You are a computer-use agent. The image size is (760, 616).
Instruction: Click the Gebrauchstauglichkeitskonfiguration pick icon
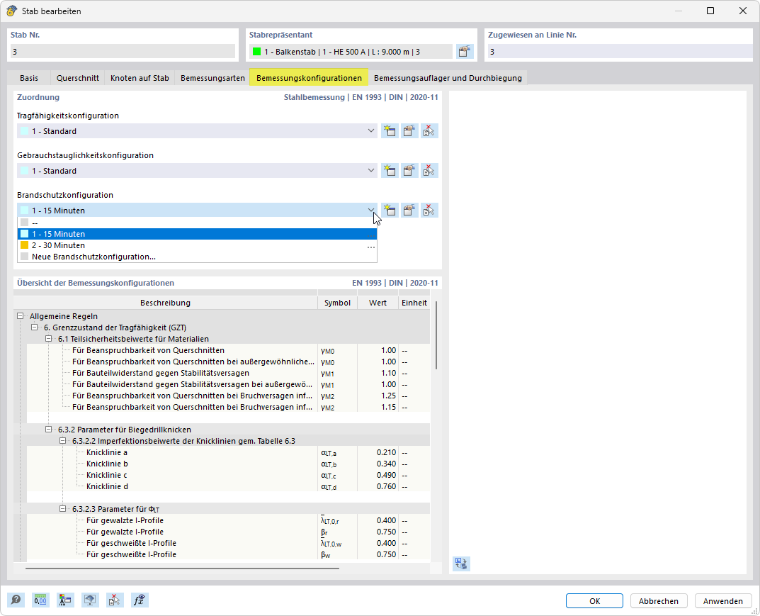[428, 171]
